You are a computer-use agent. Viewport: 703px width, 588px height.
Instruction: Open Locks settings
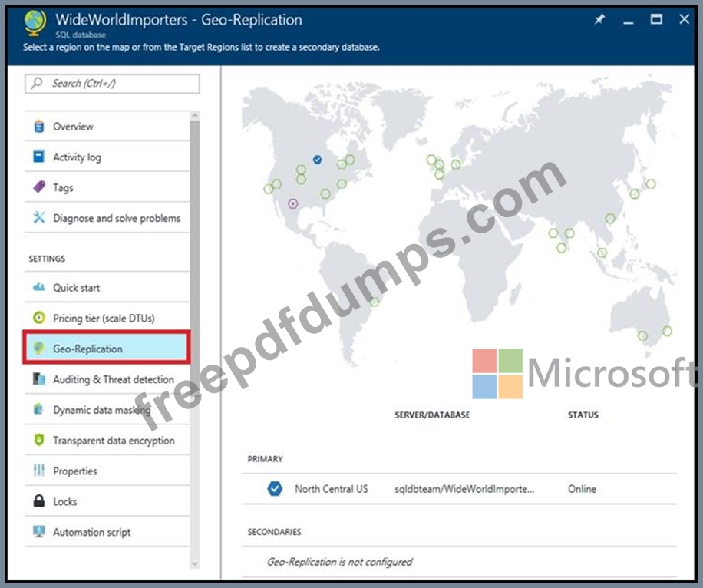(107, 501)
